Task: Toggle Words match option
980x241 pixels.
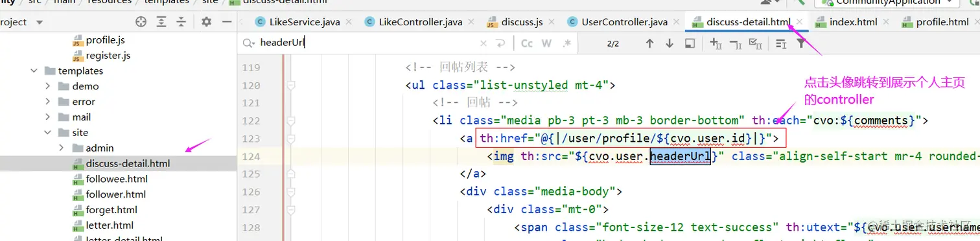Action: coord(546,43)
